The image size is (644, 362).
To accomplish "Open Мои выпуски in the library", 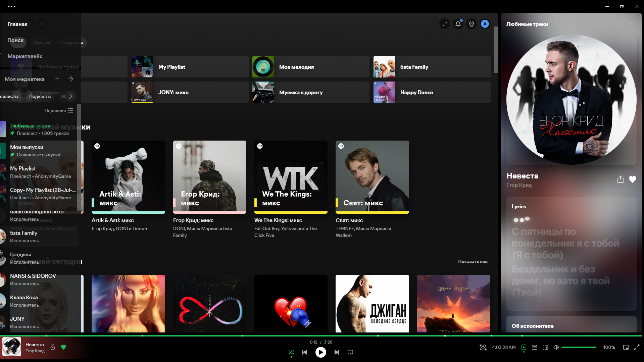I will click(x=39, y=151).
